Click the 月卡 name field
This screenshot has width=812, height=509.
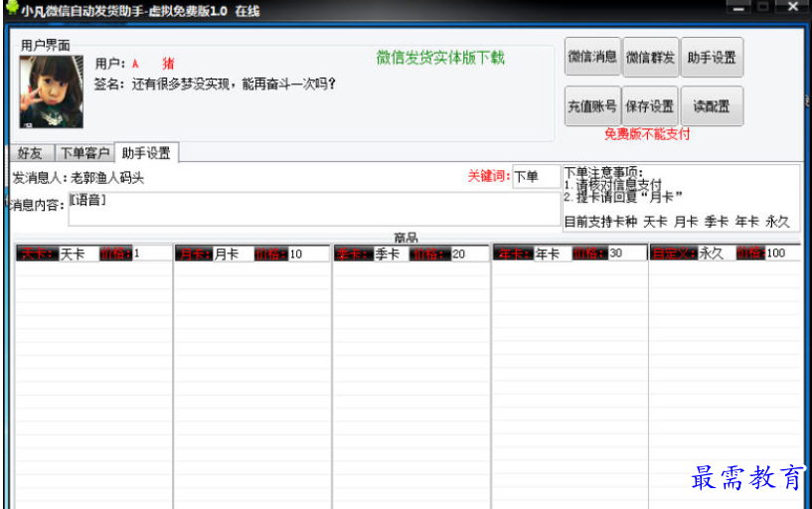[233, 254]
